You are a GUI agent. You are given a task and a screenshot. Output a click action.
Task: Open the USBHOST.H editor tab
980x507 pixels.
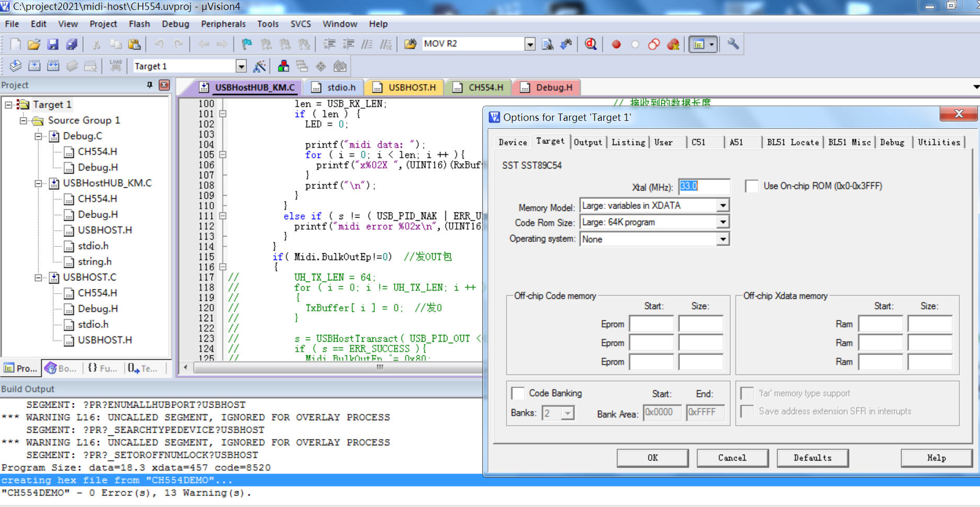(x=405, y=87)
